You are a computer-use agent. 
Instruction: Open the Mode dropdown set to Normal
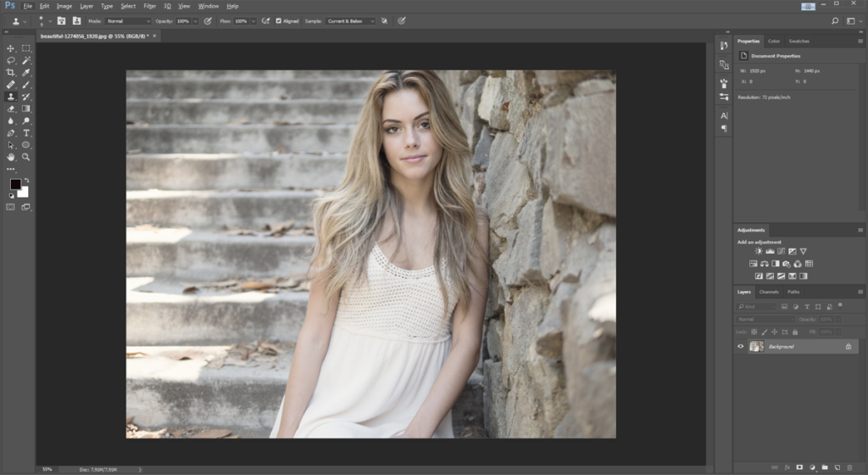pos(127,20)
